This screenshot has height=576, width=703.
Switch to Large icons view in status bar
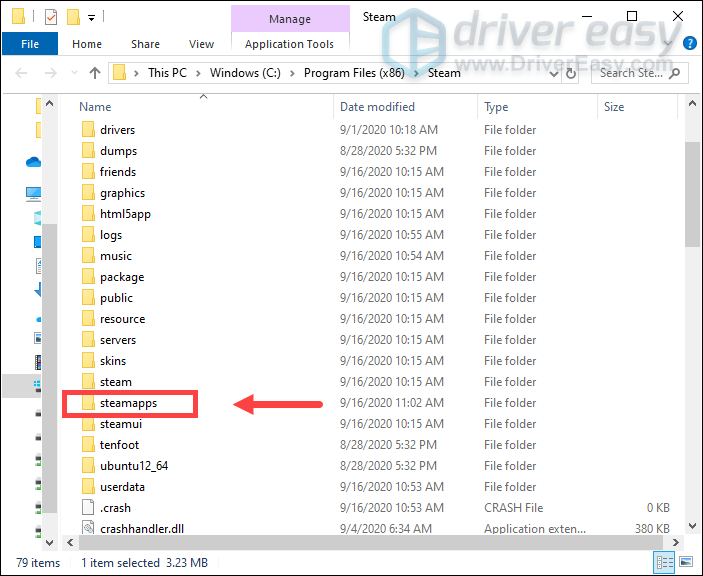pyautogui.click(x=686, y=562)
